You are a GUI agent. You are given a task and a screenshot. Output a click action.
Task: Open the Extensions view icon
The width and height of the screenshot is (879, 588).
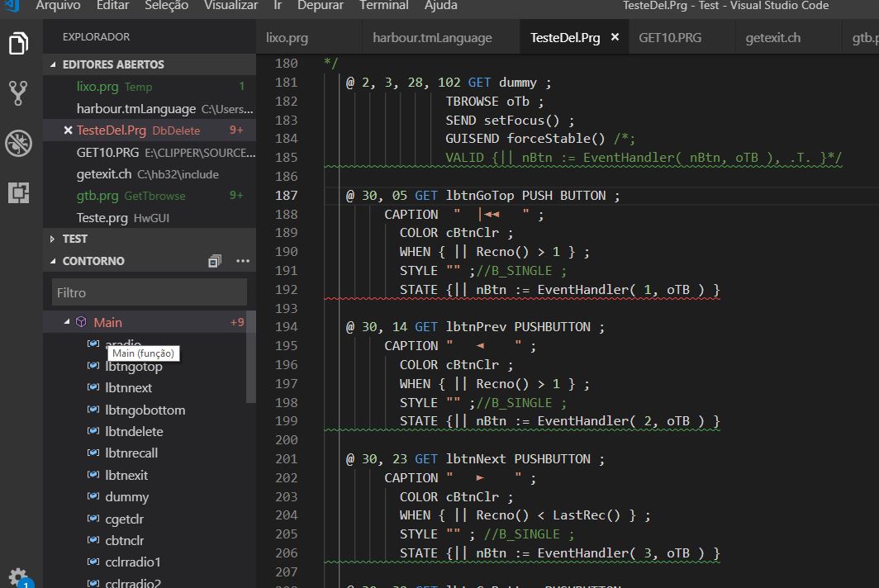[x=18, y=192]
